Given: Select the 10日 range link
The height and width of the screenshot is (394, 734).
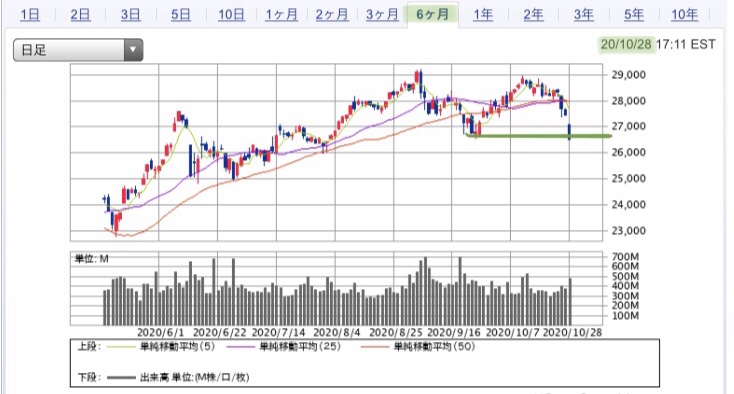Looking at the screenshot, I should pos(231,15).
